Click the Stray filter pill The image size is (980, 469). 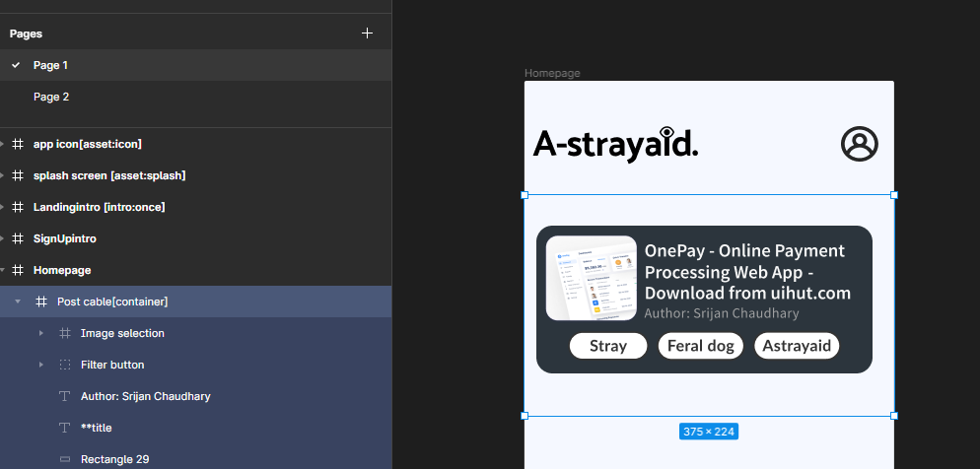[608, 346]
